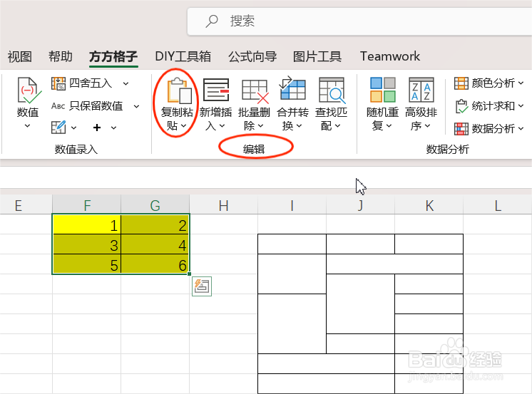Select column G header

pyautogui.click(x=155, y=205)
